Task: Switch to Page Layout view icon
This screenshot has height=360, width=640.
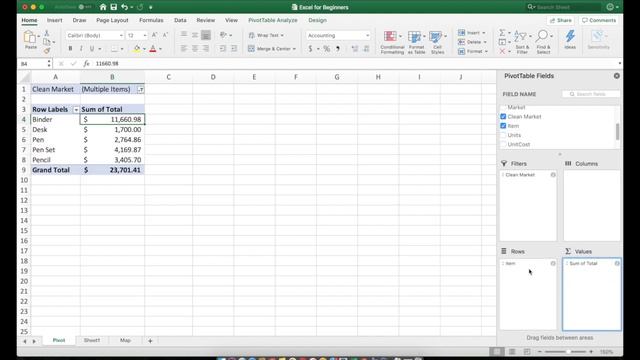Action: pyautogui.click(x=512, y=351)
